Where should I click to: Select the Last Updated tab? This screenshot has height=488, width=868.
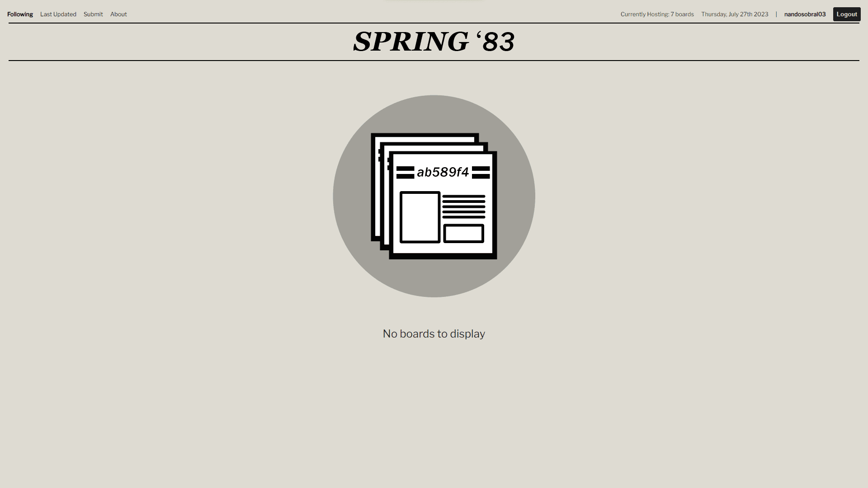pyautogui.click(x=58, y=14)
